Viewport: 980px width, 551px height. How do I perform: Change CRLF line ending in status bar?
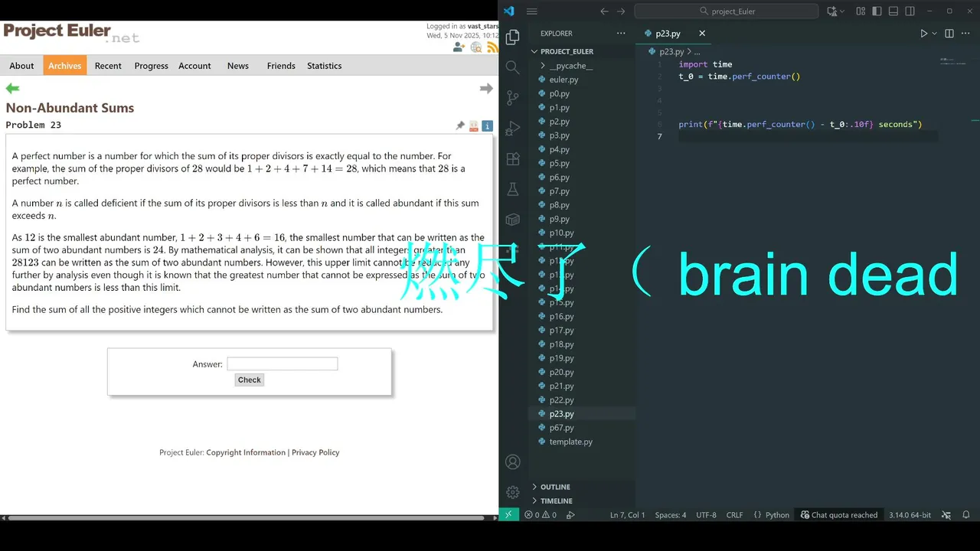point(734,515)
